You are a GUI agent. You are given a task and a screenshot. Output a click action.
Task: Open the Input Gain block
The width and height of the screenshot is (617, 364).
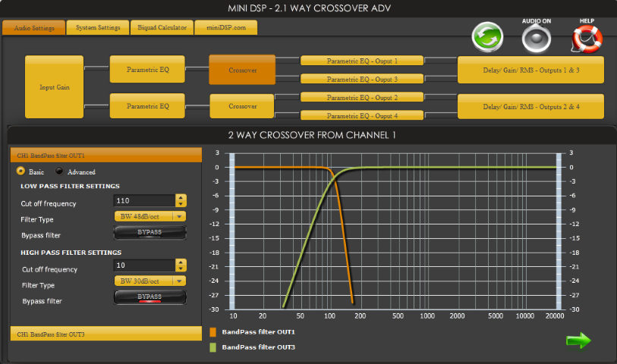coord(55,87)
